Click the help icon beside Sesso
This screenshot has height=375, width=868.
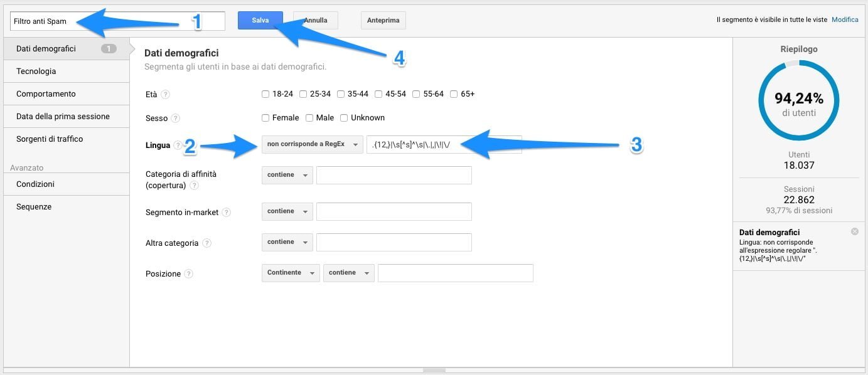coord(175,118)
